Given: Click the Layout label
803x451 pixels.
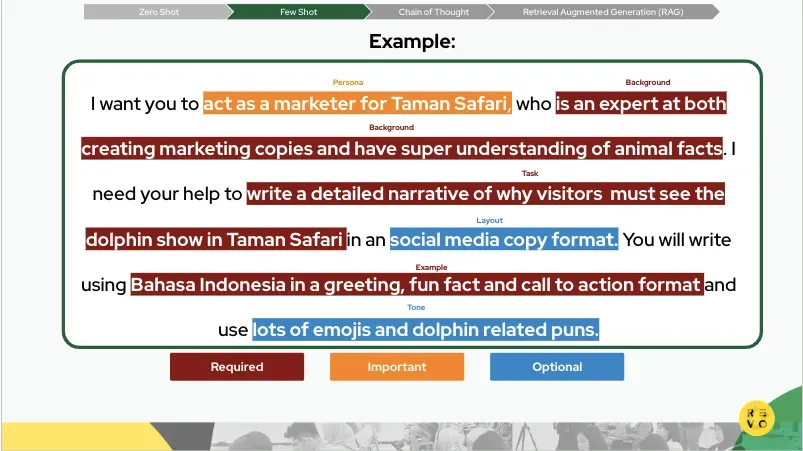Looking at the screenshot, I should tap(490, 221).
